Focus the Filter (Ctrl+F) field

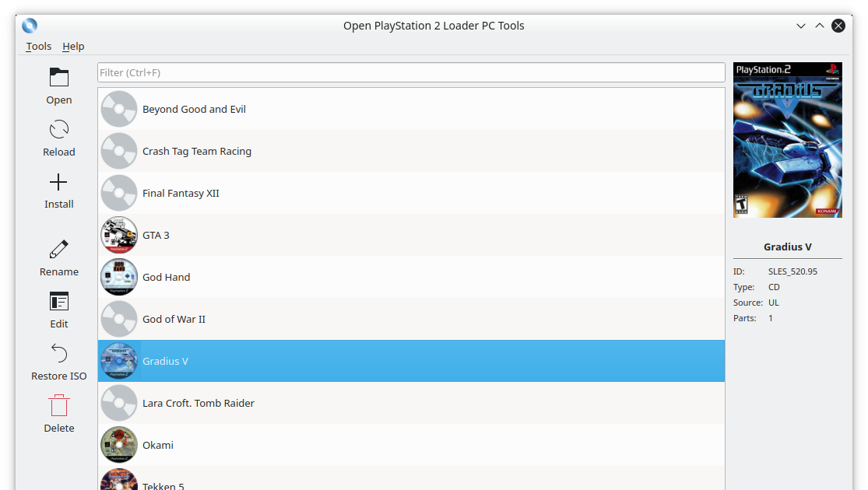pos(411,72)
